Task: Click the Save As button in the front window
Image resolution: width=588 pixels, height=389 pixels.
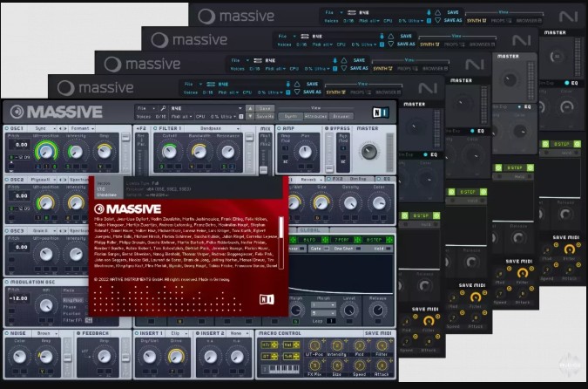Action: point(265,116)
